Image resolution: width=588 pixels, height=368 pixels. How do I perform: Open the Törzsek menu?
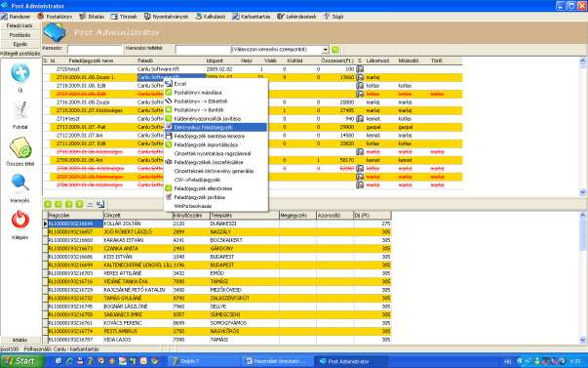point(124,17)
